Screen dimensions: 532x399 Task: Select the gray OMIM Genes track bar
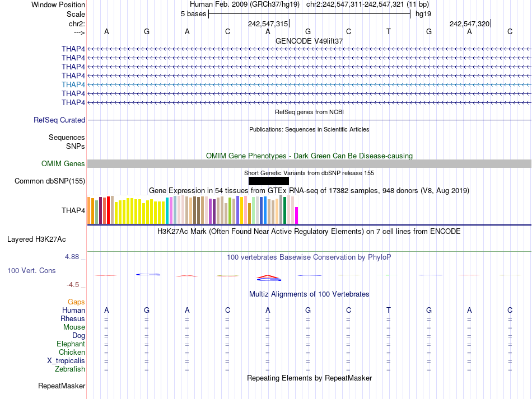click(309, 164)
